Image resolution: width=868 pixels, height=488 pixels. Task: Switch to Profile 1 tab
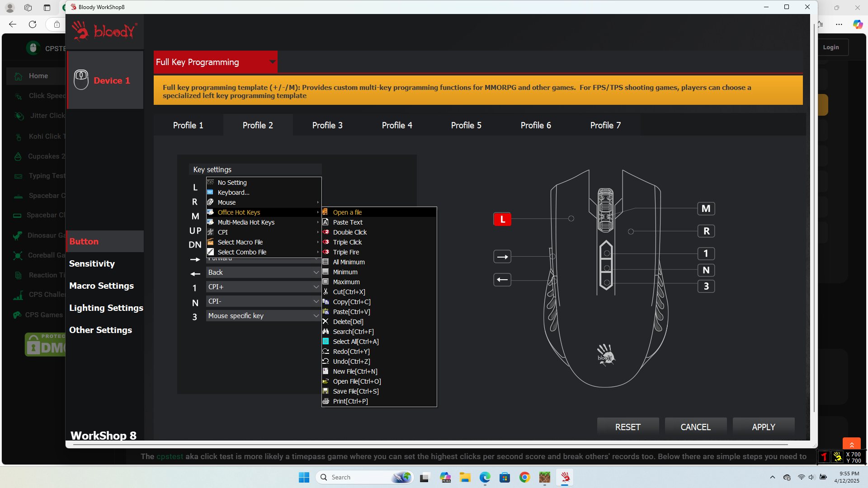tap(188, 125)
